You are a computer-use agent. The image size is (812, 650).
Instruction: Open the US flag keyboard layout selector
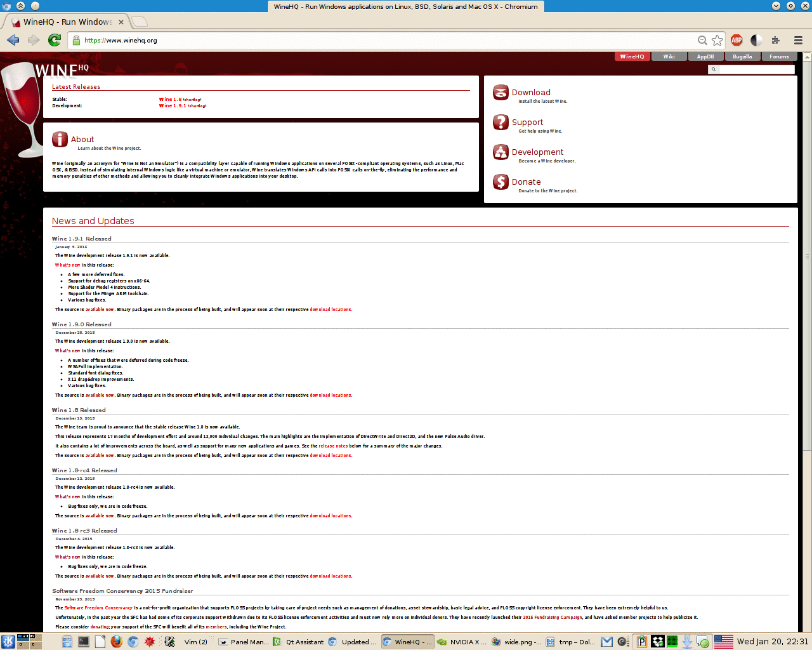pyautogui.click(x=723, y=642)
